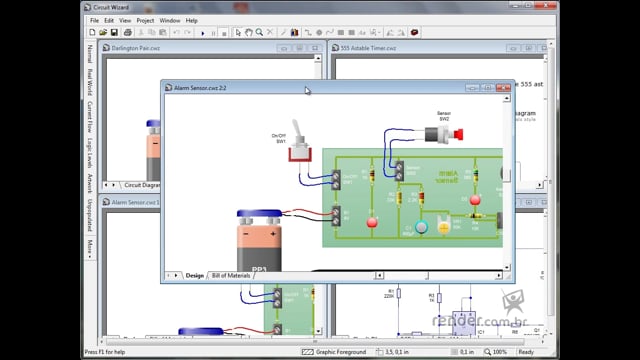Open the gallery books icon
Screen dimensions: 640x360
click(294, 33)
